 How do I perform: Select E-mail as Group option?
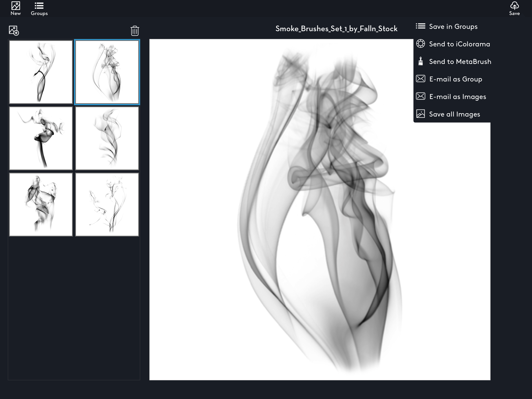coord(455,79)
